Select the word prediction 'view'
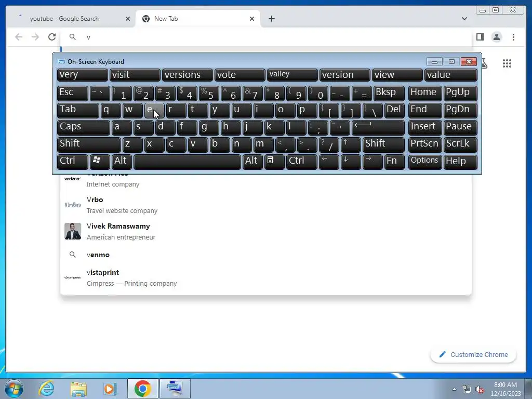532x399 pixels. [397, 75]
